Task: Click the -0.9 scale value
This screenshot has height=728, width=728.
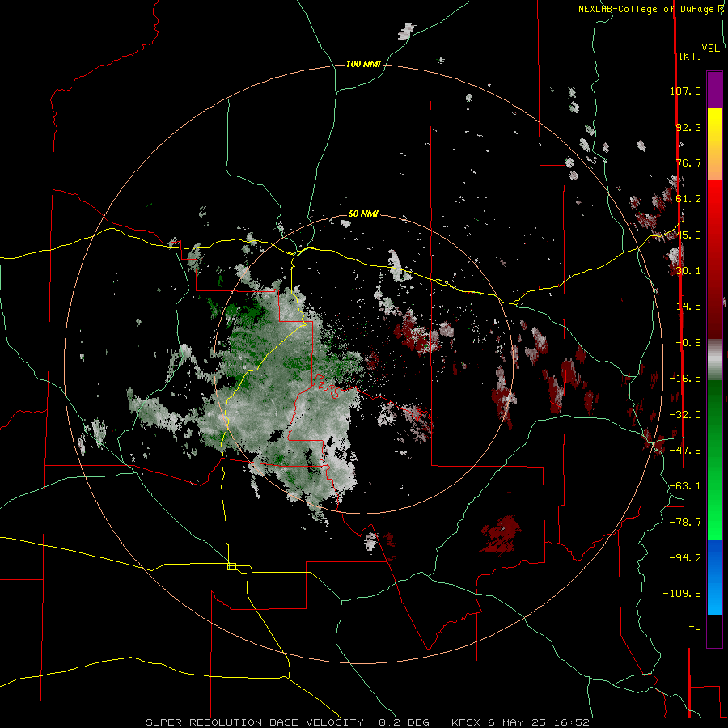Action: tap(688, 343)
